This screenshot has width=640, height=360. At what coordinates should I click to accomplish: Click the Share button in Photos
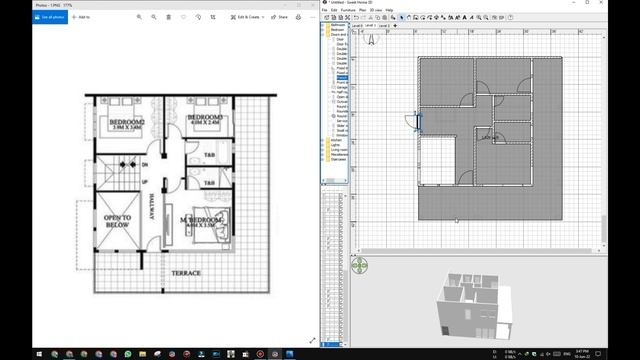(x=280, y=17)
